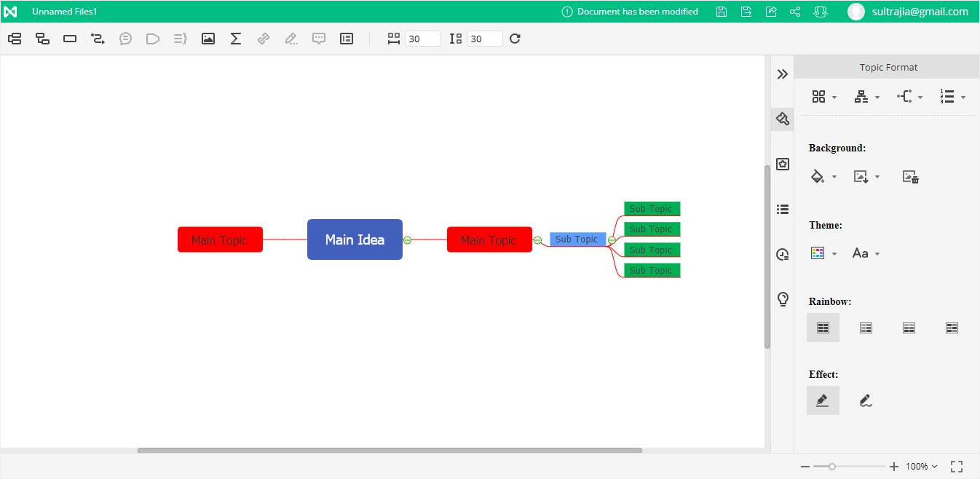Select the last Rainbow style option
Image resolution: width=980 pixels, height=479 pixels.
pos(952,328)
